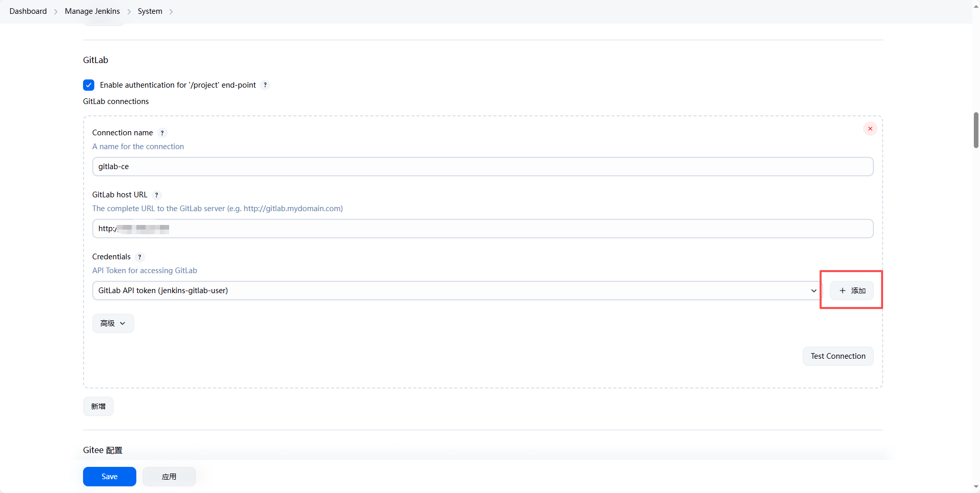
Task: Click 'API Token for accessing GitLab' text
Action: tap(145, 271)
